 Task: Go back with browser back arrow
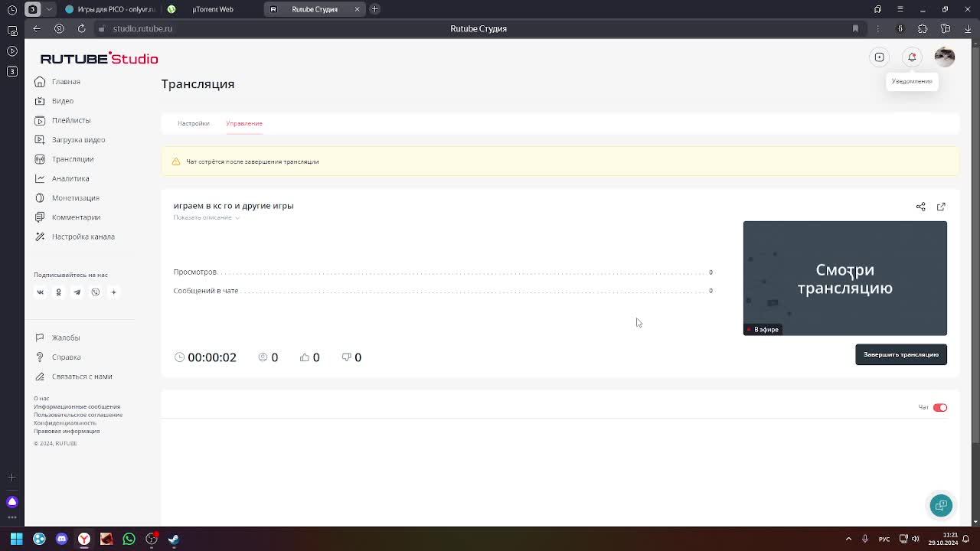point(36,28)
